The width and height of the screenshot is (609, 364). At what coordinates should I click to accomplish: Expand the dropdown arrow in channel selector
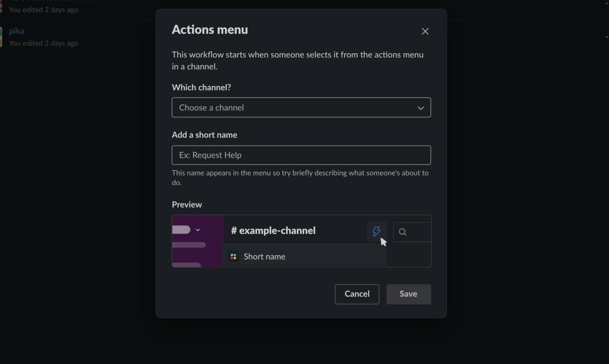(x=421, y=108)
